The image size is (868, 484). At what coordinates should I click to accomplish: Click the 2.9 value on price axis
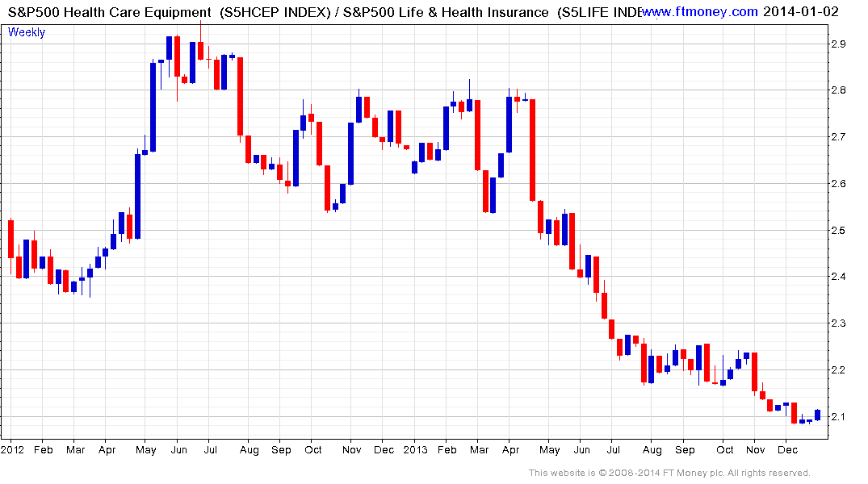(x=838, y=44)
